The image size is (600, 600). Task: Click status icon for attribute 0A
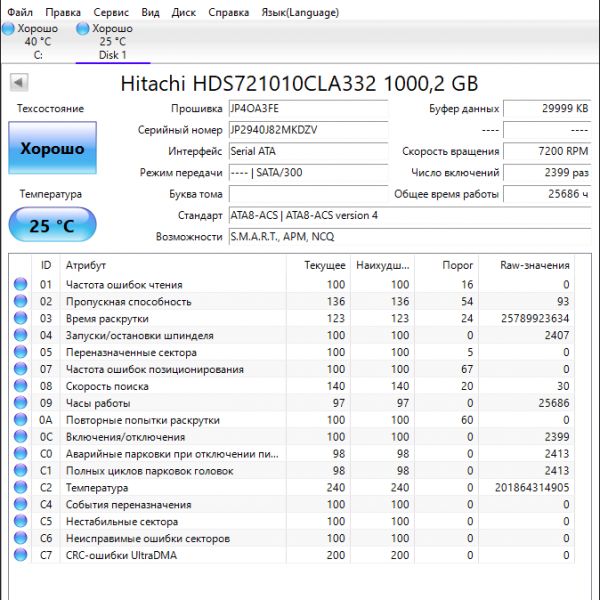coord(20,419)
